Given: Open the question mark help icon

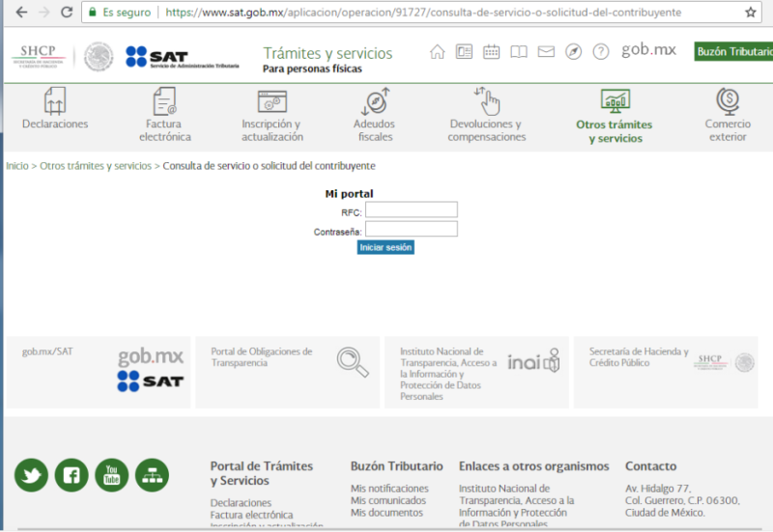Looking at the screenshot, I should pyautogui.click(x=600, y=51).
